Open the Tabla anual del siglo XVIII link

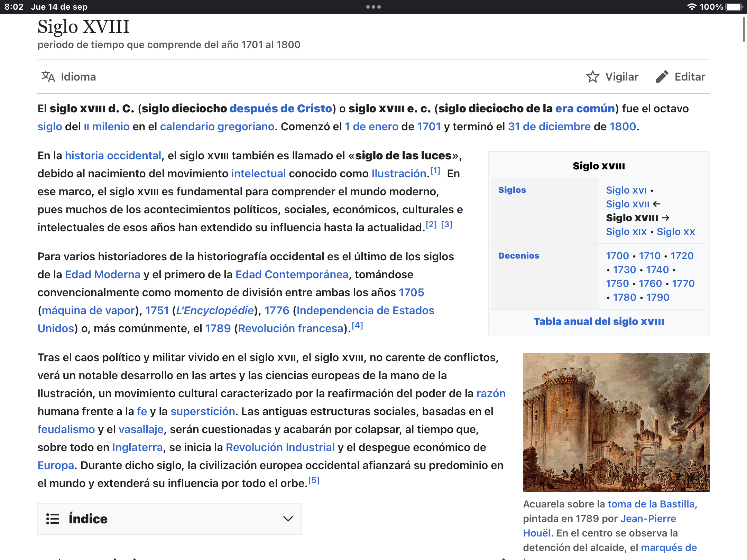pos(599,321)
